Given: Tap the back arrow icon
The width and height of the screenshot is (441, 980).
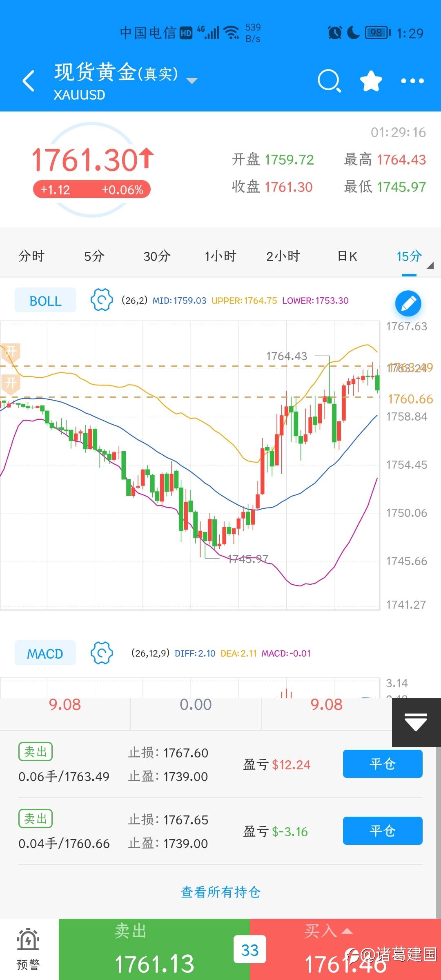Looking at the screenshot, I should (29, 81).
